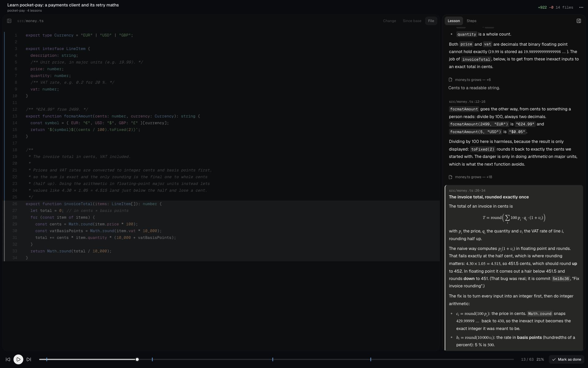The width and height of the screenshot is (588, 368).
Task: Skip to next step
Action: [x=29, y=359]
